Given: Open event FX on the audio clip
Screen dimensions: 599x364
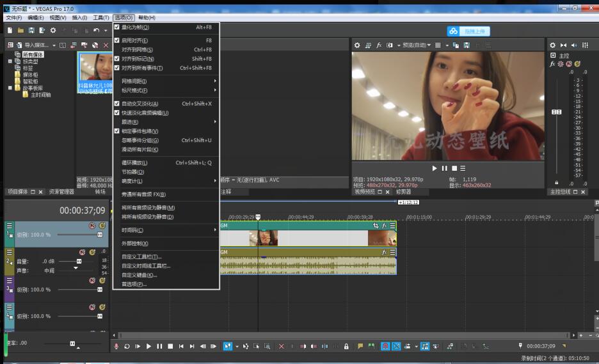Looking at the screenshot, I should click(x=385, y=252).
